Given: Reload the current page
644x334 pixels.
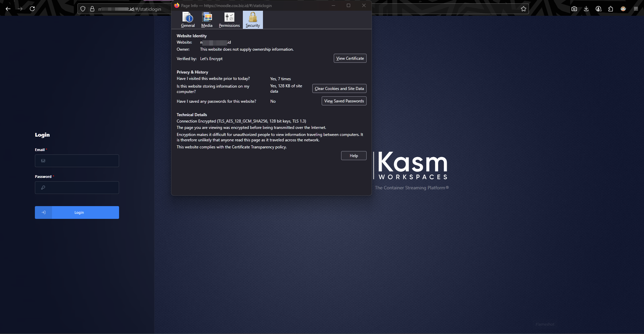Looking at the screenshot, I should pos(32,9).
